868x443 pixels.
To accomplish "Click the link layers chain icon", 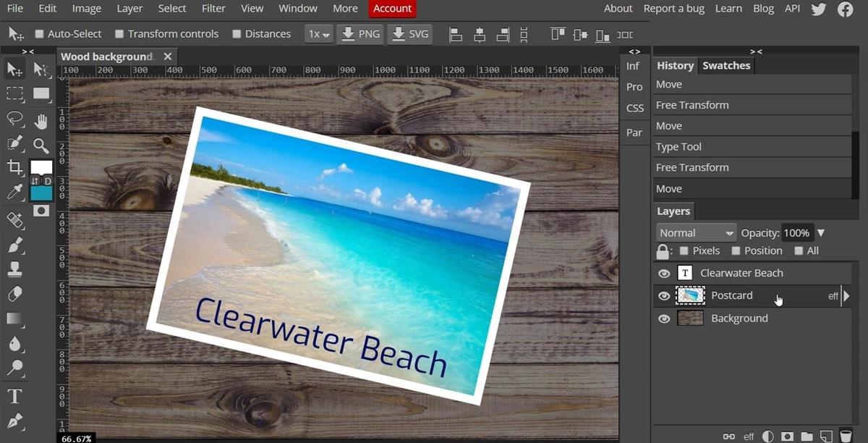I will 729,436.
